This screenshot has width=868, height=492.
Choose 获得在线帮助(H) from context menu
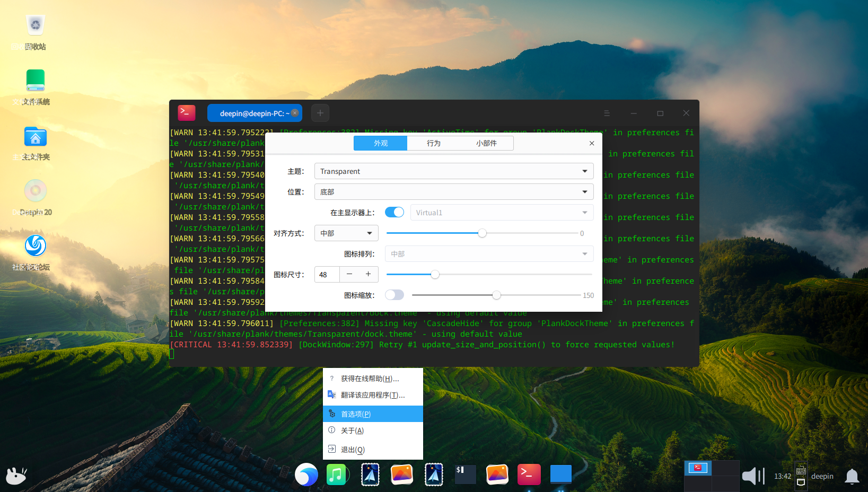point(373,379)
